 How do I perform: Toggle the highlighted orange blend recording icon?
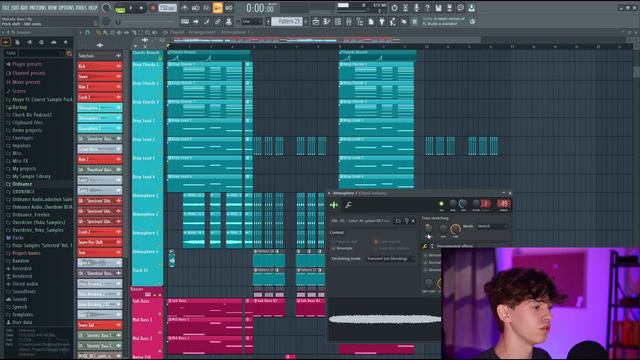pyautogui.click(x=218, y=8)
